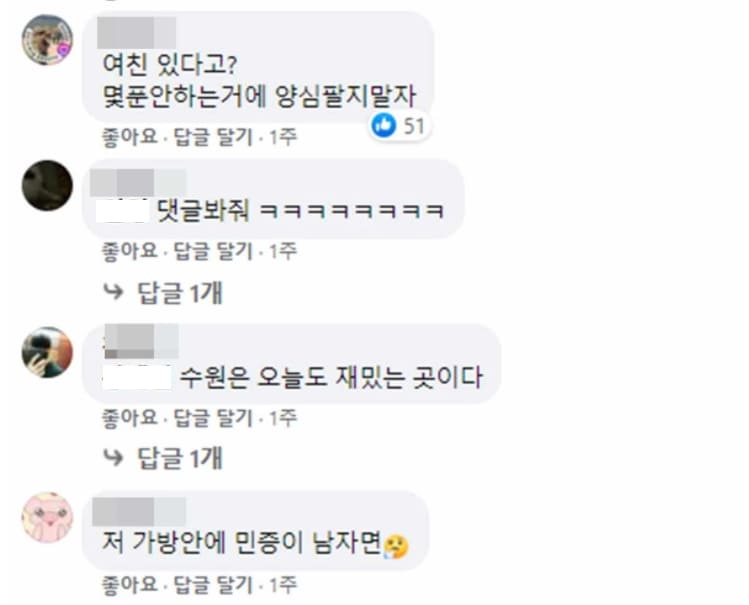Image resolution: width=749 pixels, height=605 pixels.
Task: Click 답글 달기 under the 여친 있다고 comment
Action: [213, 137]
